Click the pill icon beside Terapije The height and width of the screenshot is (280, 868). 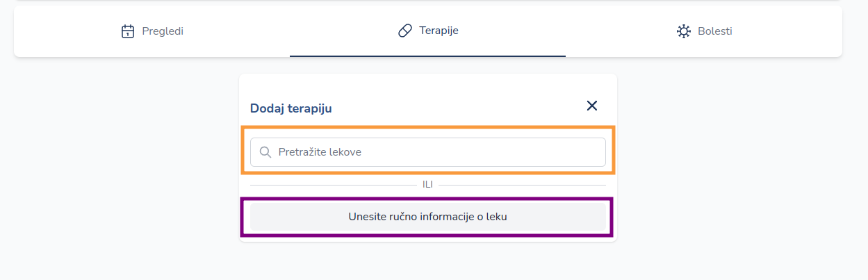(405, 31)
